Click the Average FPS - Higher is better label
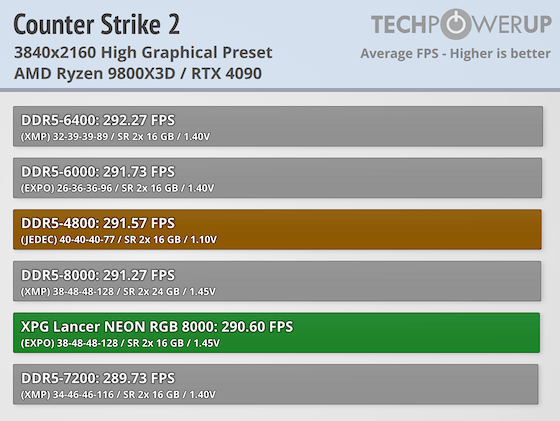Image resolution: width=560 pixels, height=421 pixels. (455, 54)
